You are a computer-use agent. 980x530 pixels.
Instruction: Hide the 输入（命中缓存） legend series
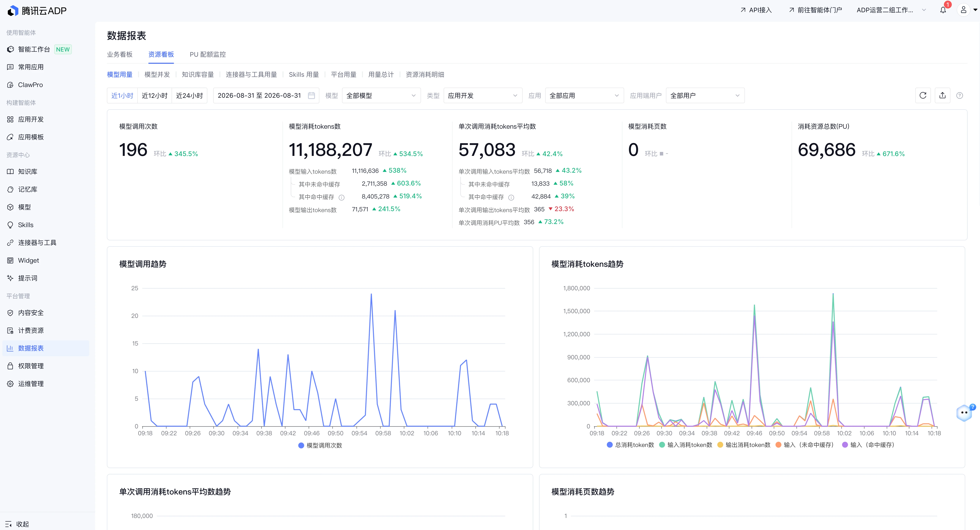tap(868, 445)
